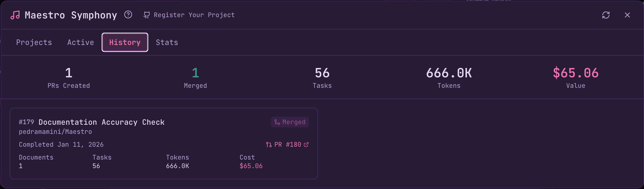The width and height of the screenshot is (644, 189).
Task: Click the icon beside Register Your Project
Action: point(146,15)
